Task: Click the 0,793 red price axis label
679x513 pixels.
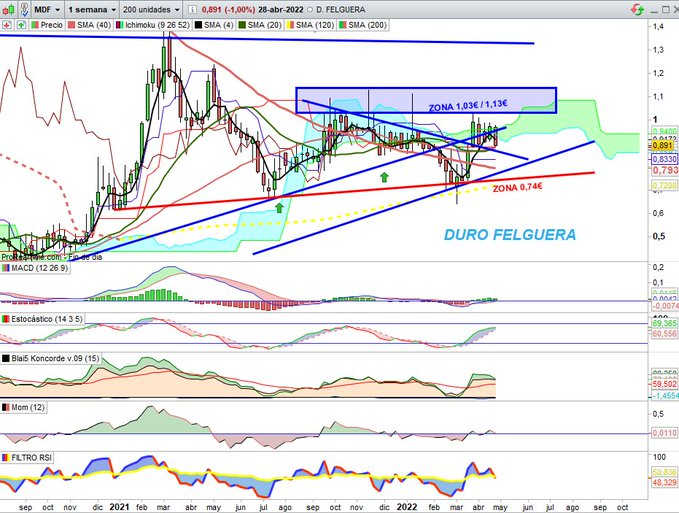Action: (665, 170)
